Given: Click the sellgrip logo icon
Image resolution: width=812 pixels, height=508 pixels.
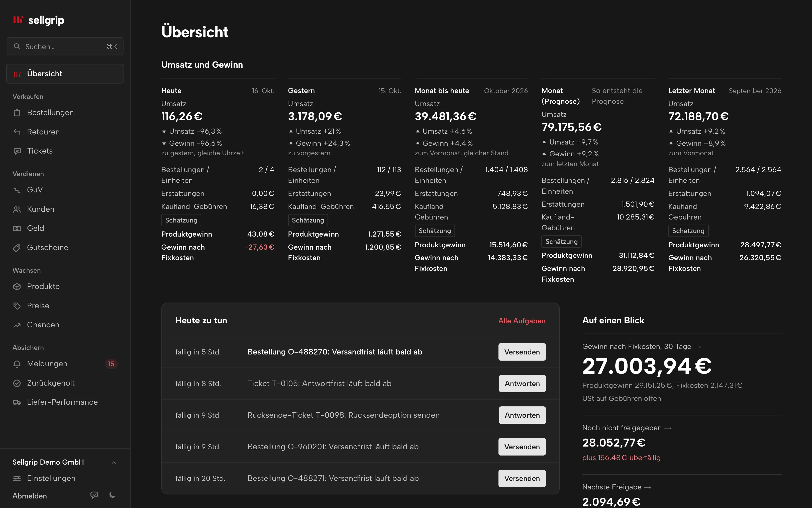Looking at the screenshot, I should [x=18, y=20].
